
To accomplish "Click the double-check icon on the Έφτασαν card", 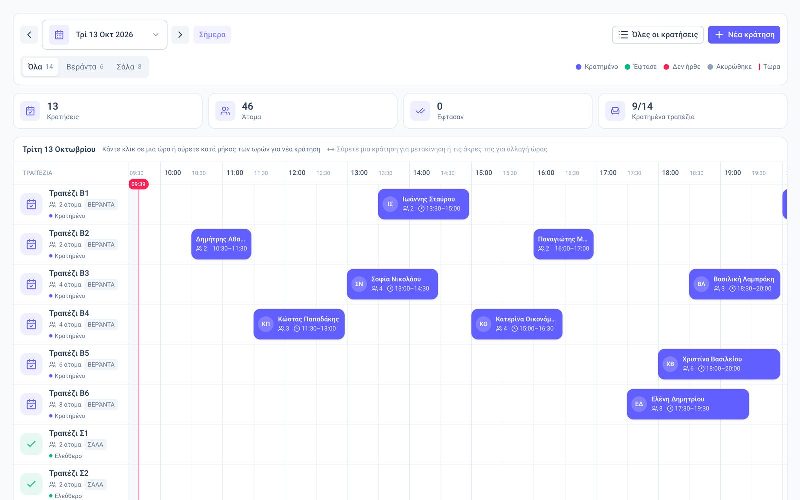I will tap(420, 111).
